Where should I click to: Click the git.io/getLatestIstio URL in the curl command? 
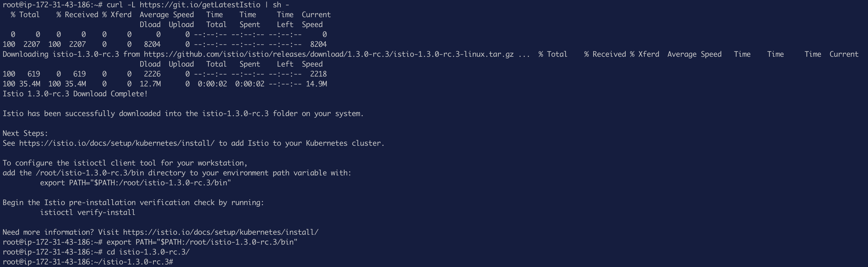(x=200, y=5)
